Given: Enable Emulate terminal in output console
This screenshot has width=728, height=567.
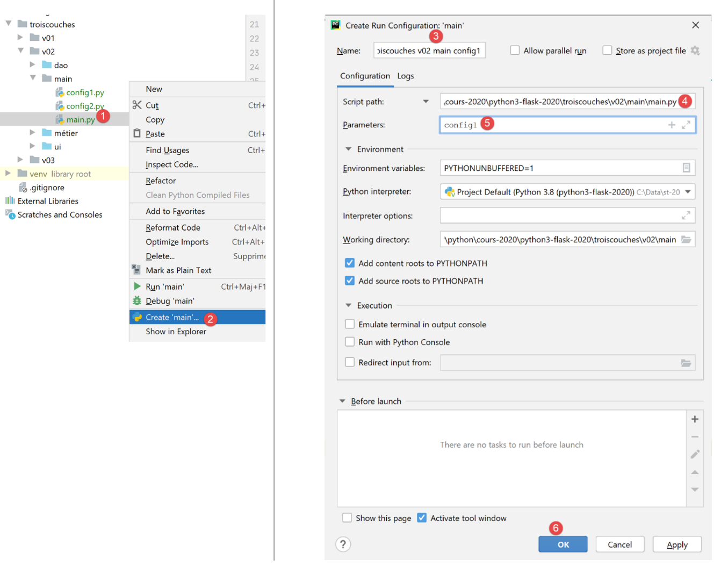Looking at the screenshot, I should click(350, 325).
